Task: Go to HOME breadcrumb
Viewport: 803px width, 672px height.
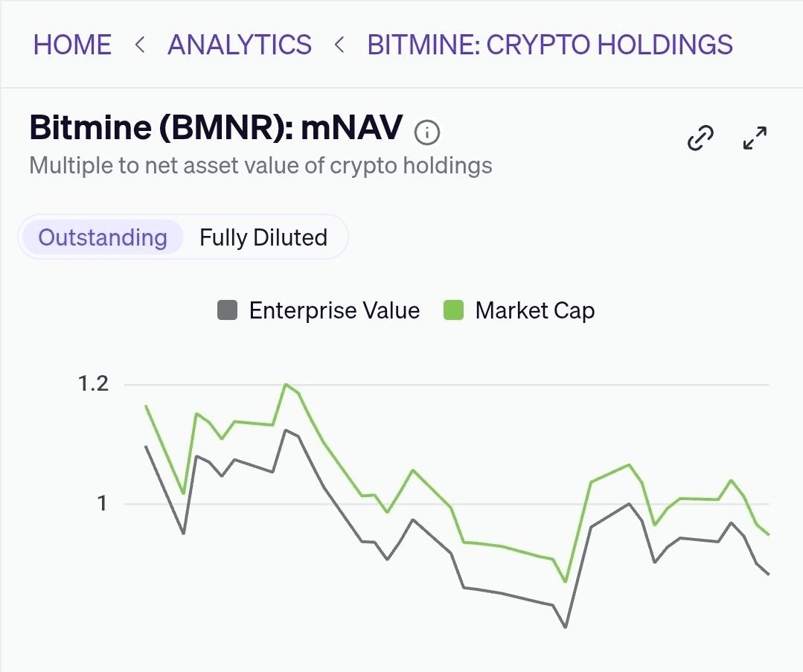Action: pos(72,45)
